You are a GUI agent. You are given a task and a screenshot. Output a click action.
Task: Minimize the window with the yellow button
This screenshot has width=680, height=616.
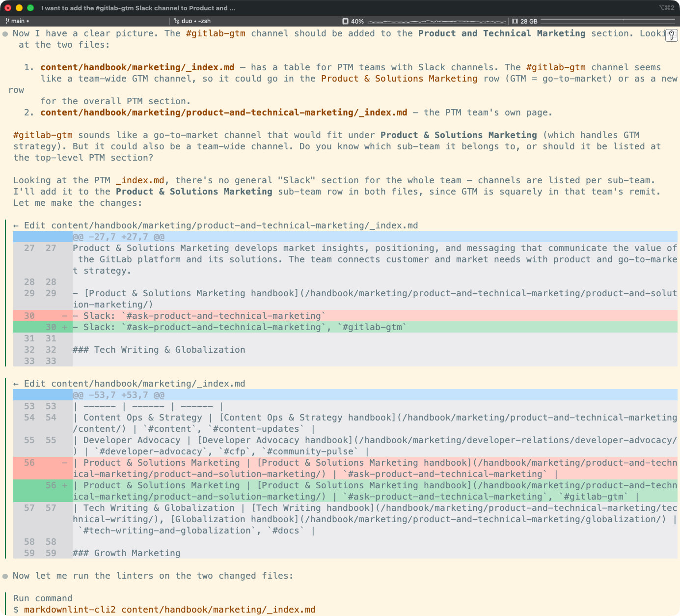[x=19, y=8]
